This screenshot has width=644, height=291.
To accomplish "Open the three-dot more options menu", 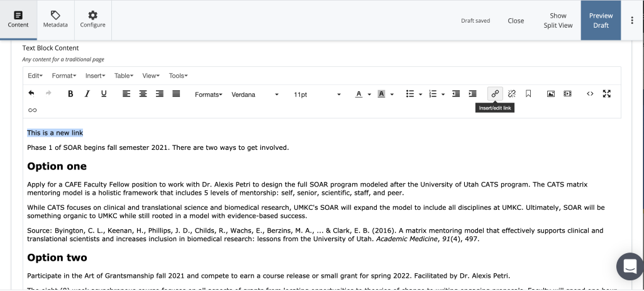I will click(632, 21).
